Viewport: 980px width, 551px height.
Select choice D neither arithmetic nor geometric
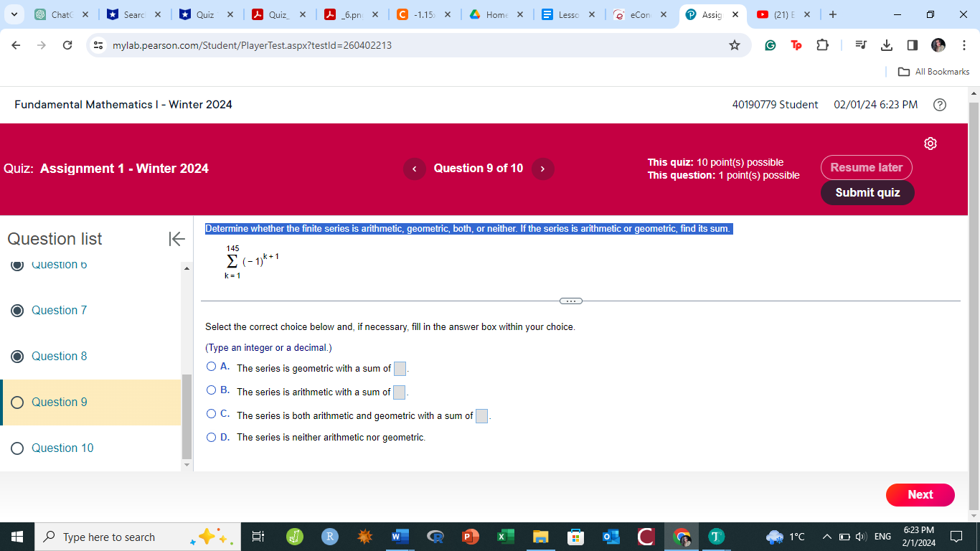[x=211, y=437]
